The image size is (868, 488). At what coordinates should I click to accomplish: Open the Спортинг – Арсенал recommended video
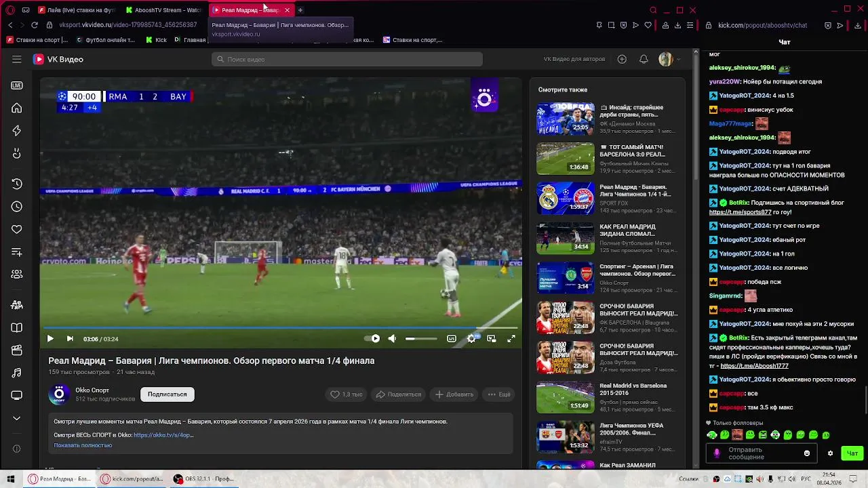click(607, 278)
